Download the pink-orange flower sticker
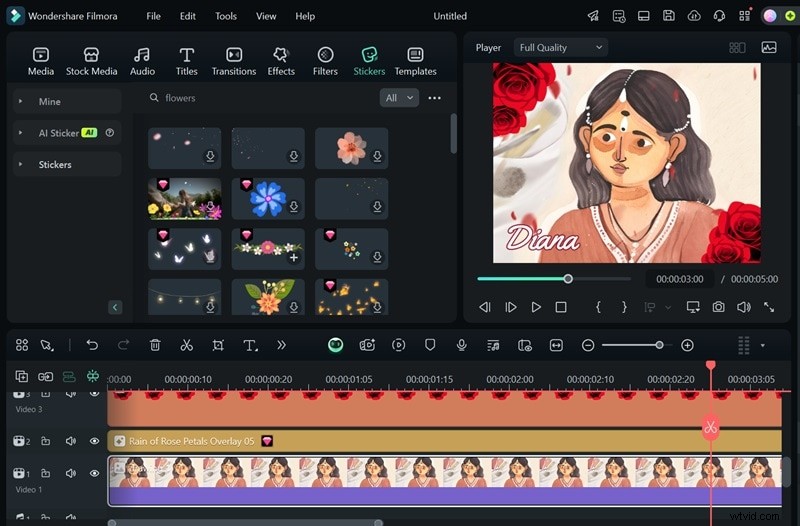 tap(377, 156)
